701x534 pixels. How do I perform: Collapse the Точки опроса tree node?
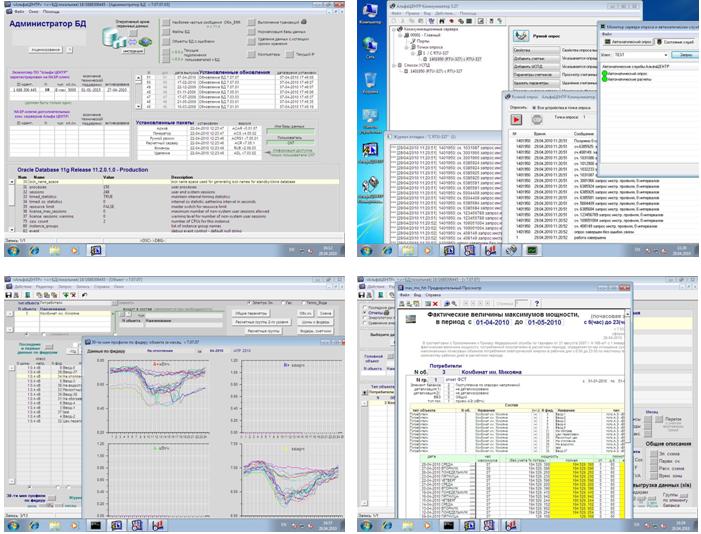[407, 47]
